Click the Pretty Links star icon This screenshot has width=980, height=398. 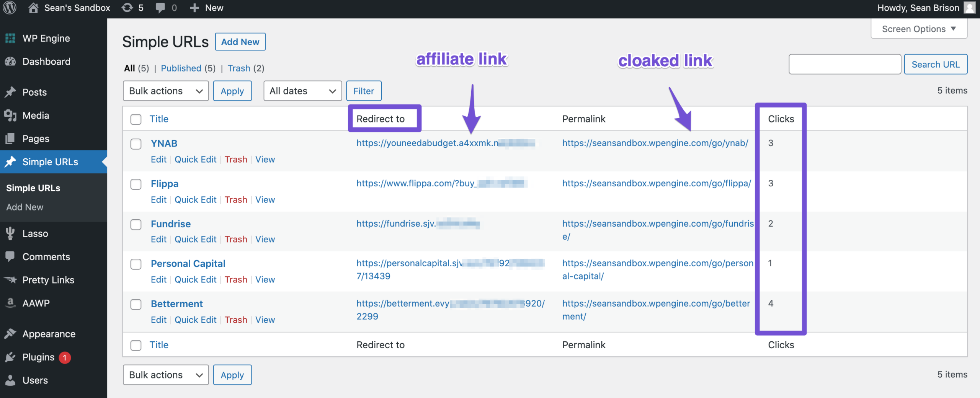(10, 280)
